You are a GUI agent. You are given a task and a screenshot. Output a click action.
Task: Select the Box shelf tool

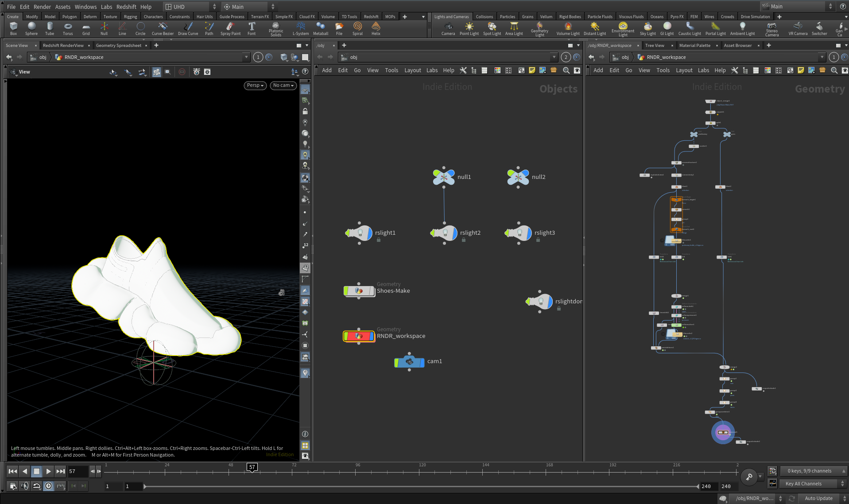pos(13,29)
